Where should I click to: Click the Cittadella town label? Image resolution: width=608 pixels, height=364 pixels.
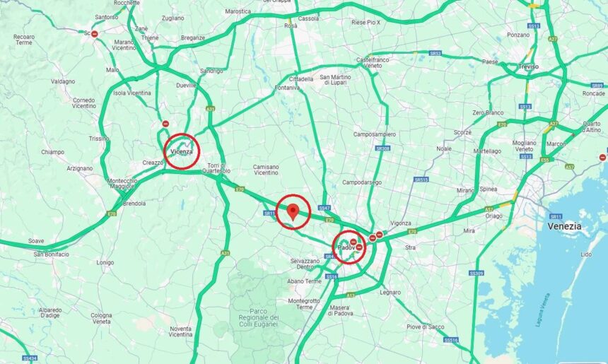[x=301, y=79]
